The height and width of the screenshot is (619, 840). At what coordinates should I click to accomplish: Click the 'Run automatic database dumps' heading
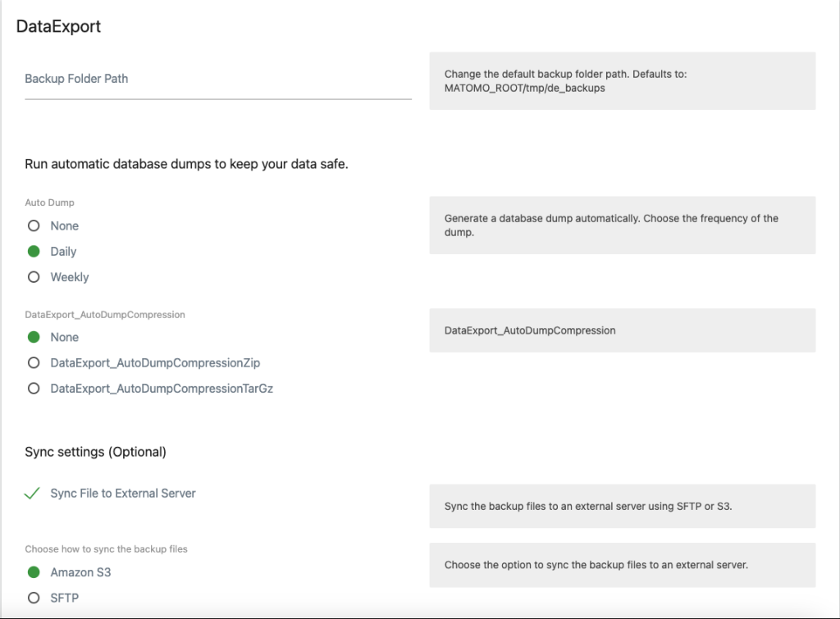pyautogui.click(x=187, y=164)
